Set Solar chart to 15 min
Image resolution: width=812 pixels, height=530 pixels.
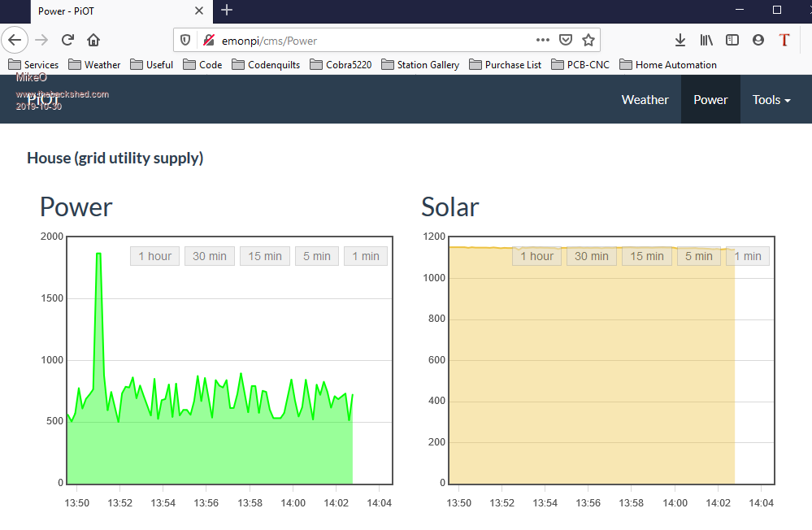pos(647,256)
